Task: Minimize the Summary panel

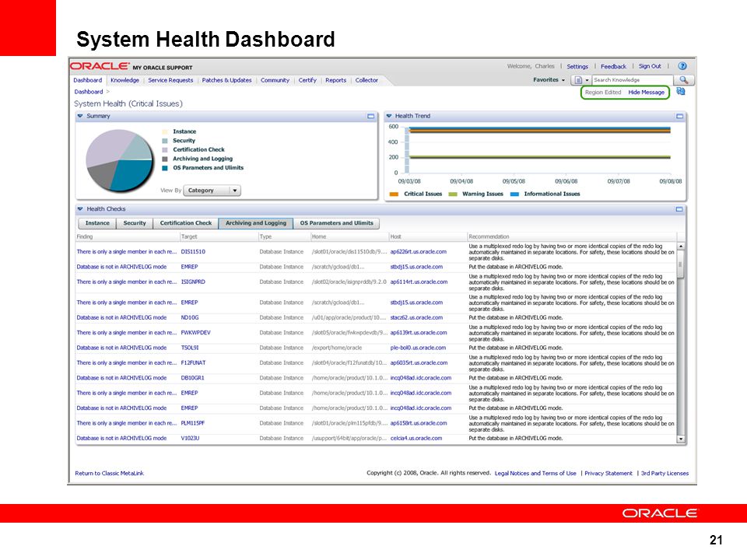Action: [x=370, y=116]
